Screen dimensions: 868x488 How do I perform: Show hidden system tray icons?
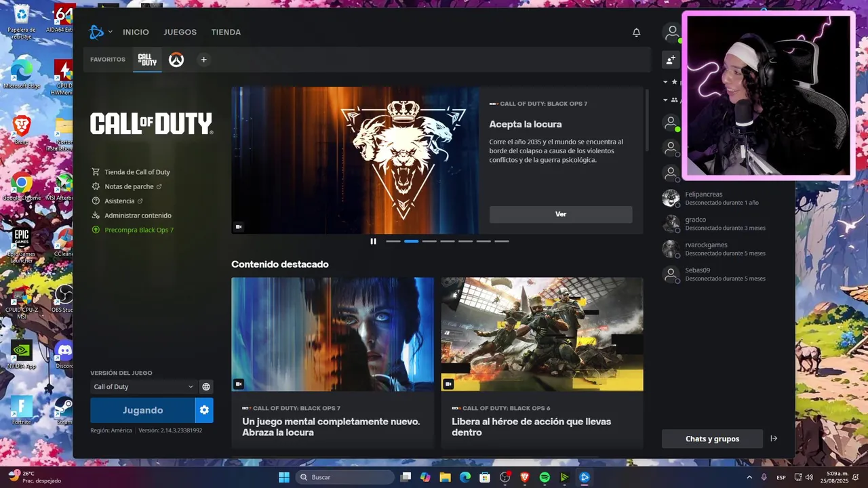749,477
